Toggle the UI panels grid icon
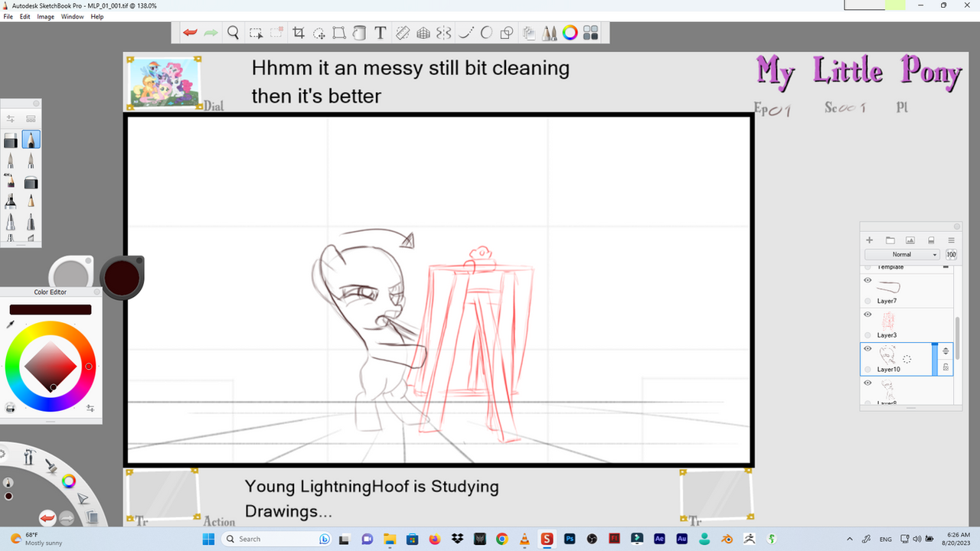 (590, 33)
